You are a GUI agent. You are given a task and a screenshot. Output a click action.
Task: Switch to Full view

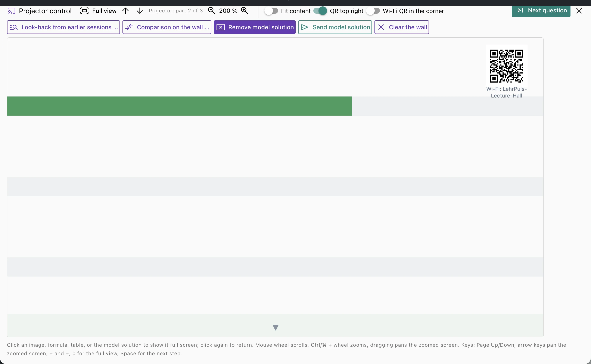98,11
